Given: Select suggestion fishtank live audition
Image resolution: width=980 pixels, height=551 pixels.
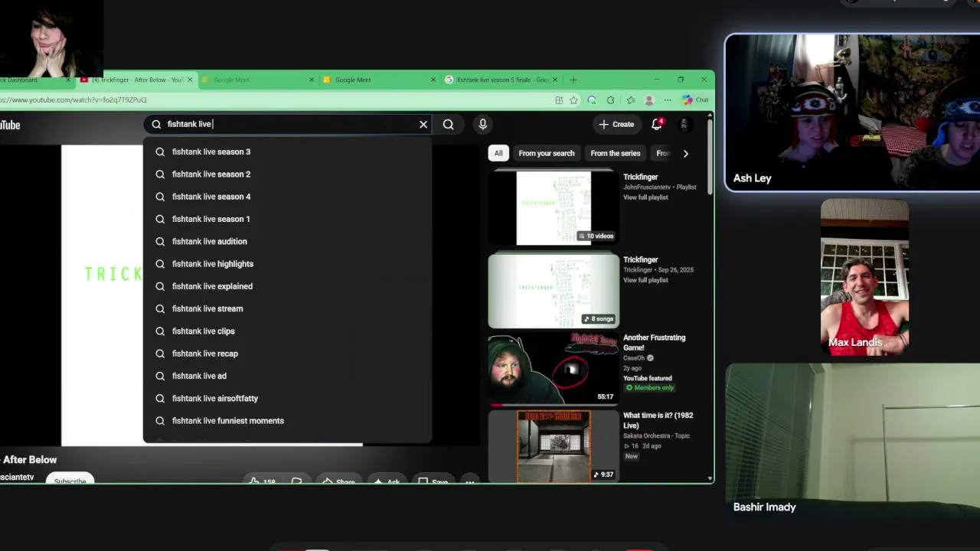Looking at the screenshot, I should pyautogui.click(x=287, y=241).
